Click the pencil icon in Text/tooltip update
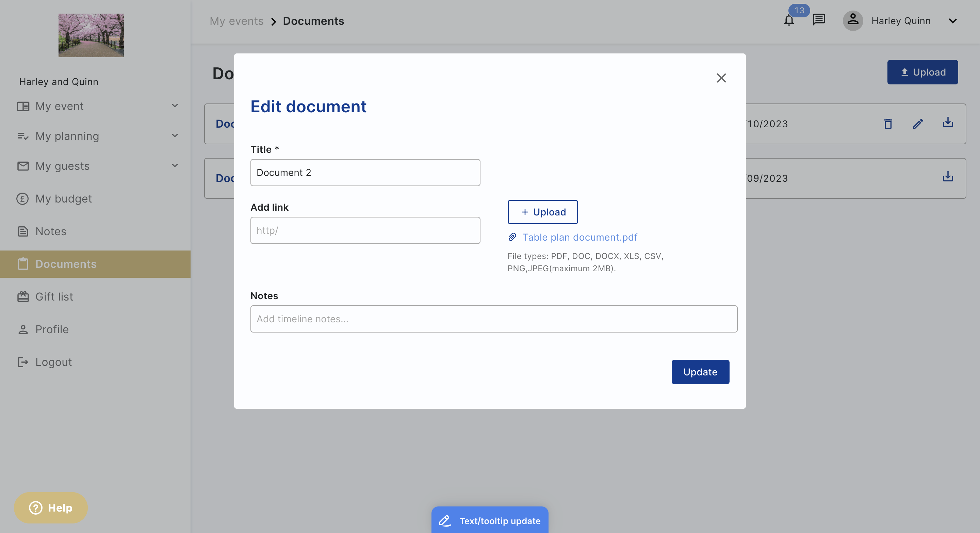 (x=445, y=521)
